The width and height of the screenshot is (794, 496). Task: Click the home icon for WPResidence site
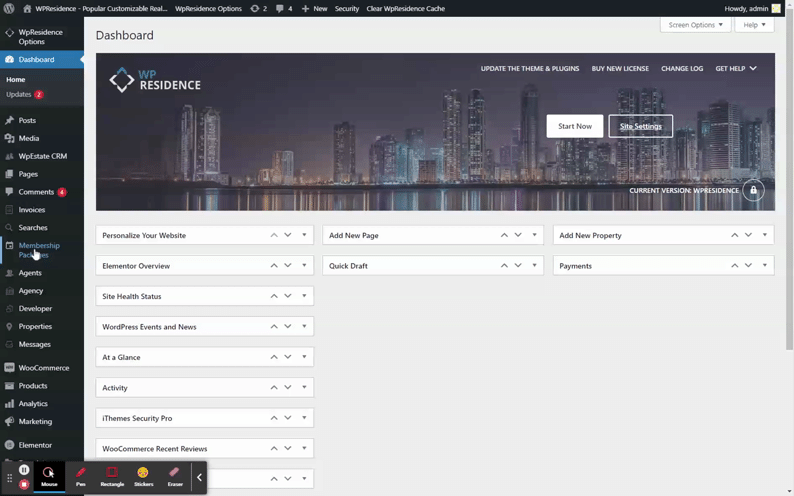pyautogui.click(x=27, y=9)
